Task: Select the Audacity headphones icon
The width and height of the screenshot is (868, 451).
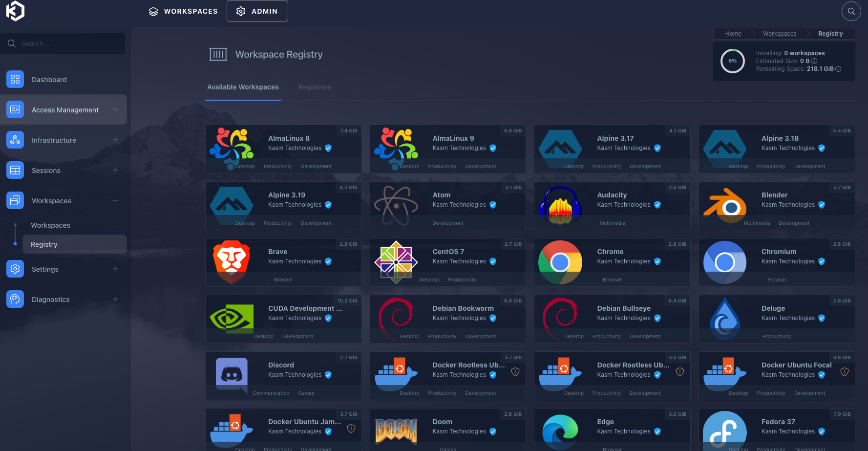Action: pyautogui.click(x=560, y=205)
